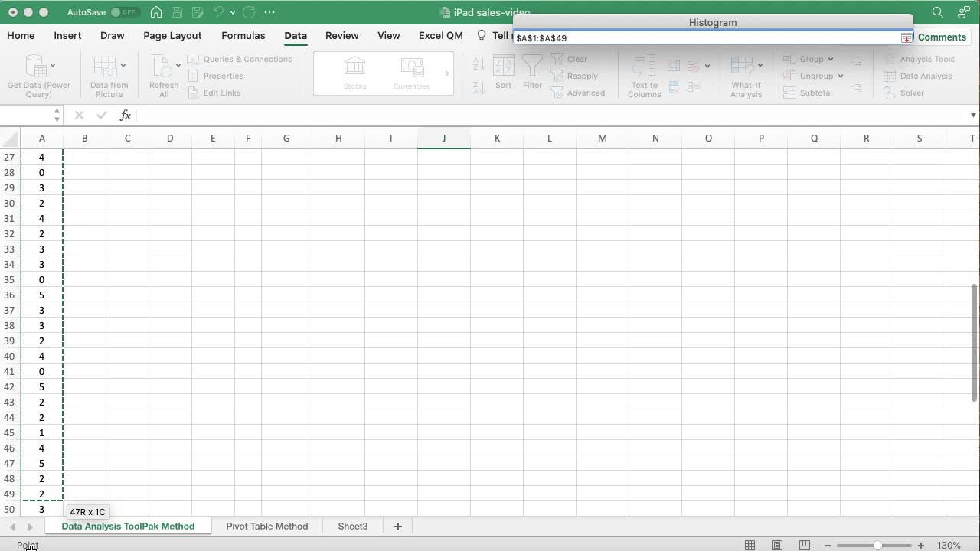Add a new sheet with plus button
This screenshot has width=980, height=551.
pos(397,526)
